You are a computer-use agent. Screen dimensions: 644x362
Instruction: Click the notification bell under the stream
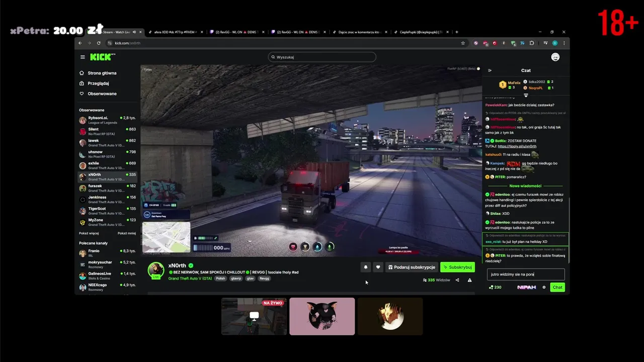pyautogui.click(x=366, y=267)
